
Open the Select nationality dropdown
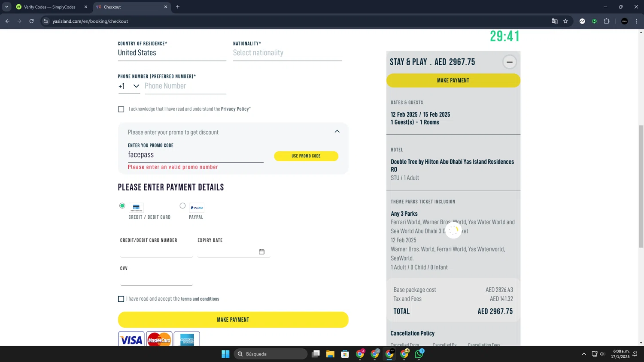[x=287, y=53]
